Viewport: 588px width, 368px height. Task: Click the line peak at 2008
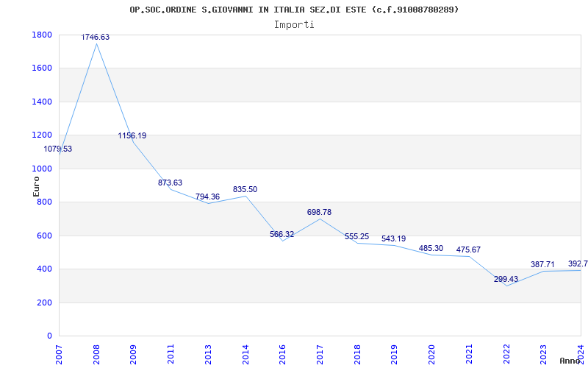coord(96,44)
